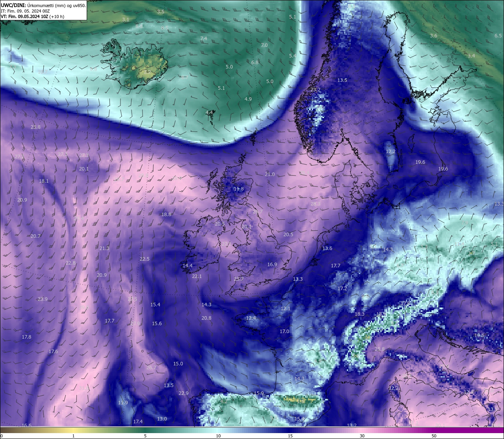Viewport: 504px width, 439px height.
Task: Click the '10' tick label on the colour scale
Action: point(218,436)
